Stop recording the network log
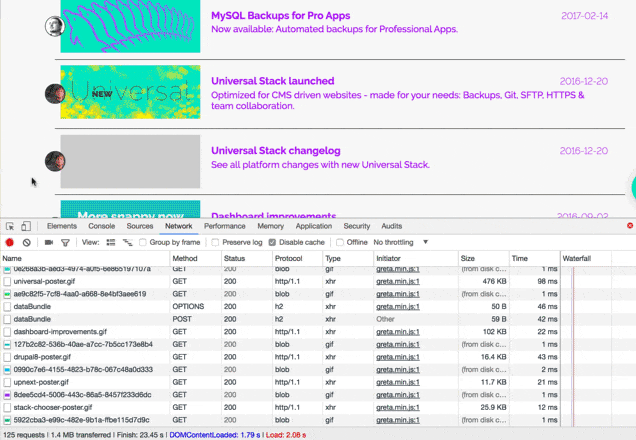The width and height of the screenshot is (636, 440). (10, 242)
